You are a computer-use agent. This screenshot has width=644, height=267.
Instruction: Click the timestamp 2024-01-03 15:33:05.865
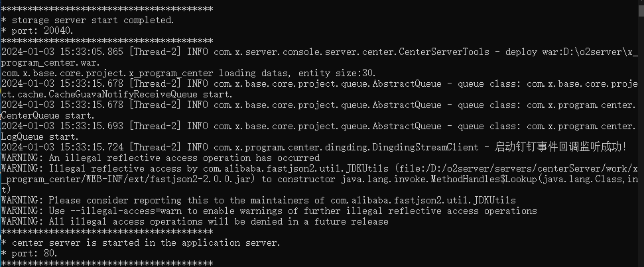pyautogui.click(x=62, y=52)
